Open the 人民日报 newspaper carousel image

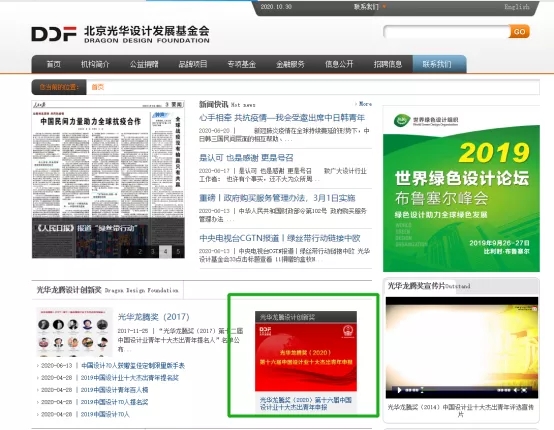[x=108, y=179]
